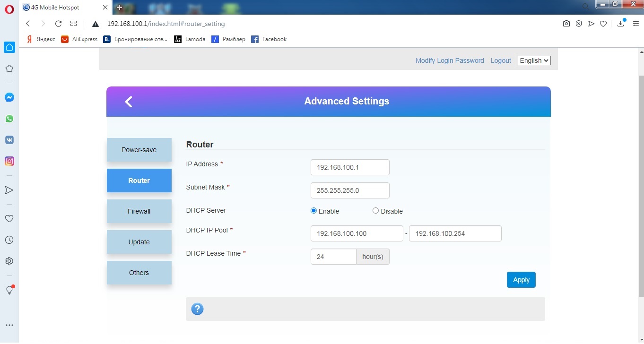This screenshot has height=344, width=644.
Task: Open the English language dropdown
Action: pyautogui.click(x=534, y=60)
